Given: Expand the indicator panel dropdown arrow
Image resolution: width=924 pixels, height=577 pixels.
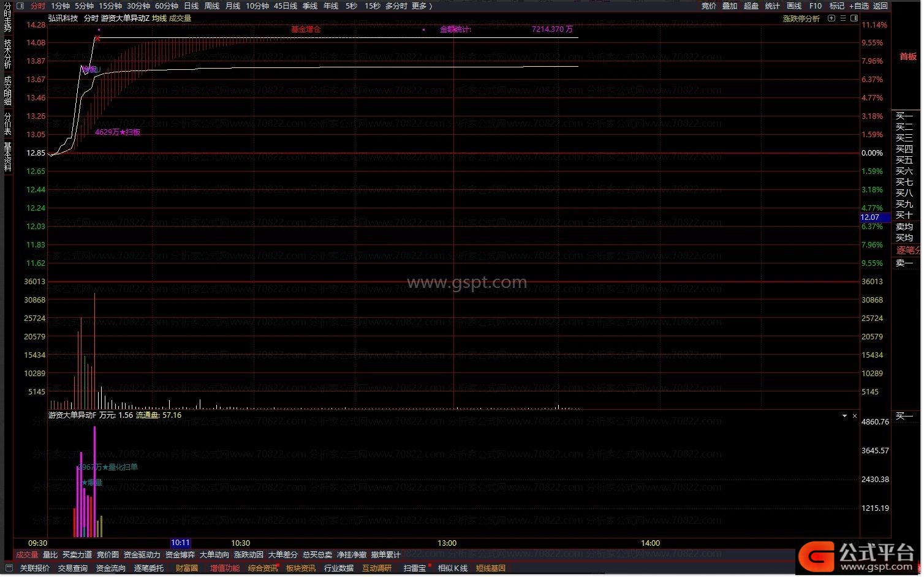Looking at the screenshot, I should 844,416.
